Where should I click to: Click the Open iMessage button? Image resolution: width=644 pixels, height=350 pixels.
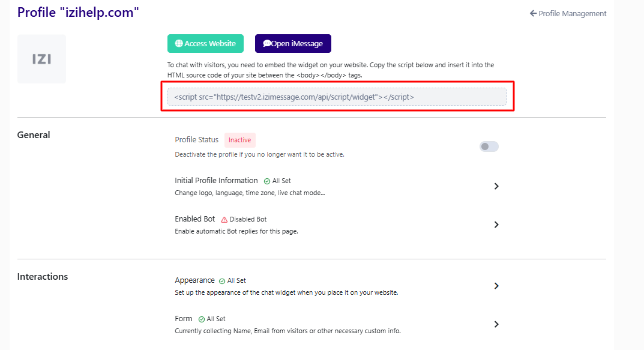293,44
